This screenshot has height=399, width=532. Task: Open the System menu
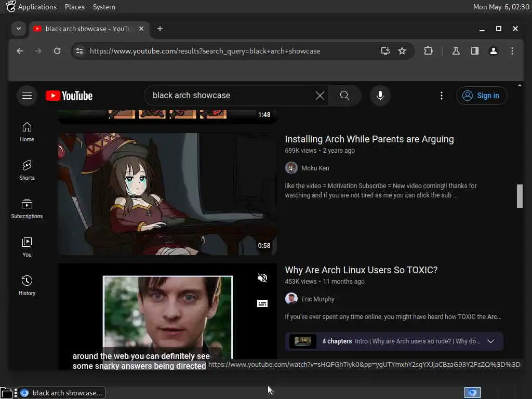click(104, 7)
